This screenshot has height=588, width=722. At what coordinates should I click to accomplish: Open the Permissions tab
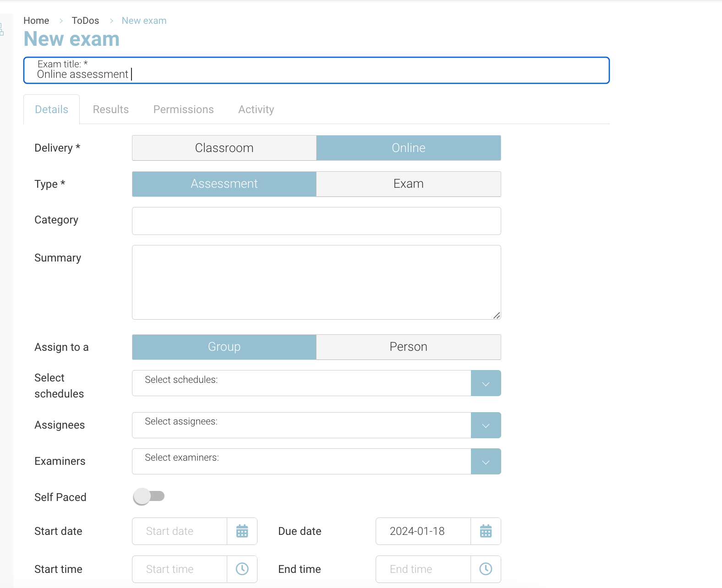click(183, 109)
